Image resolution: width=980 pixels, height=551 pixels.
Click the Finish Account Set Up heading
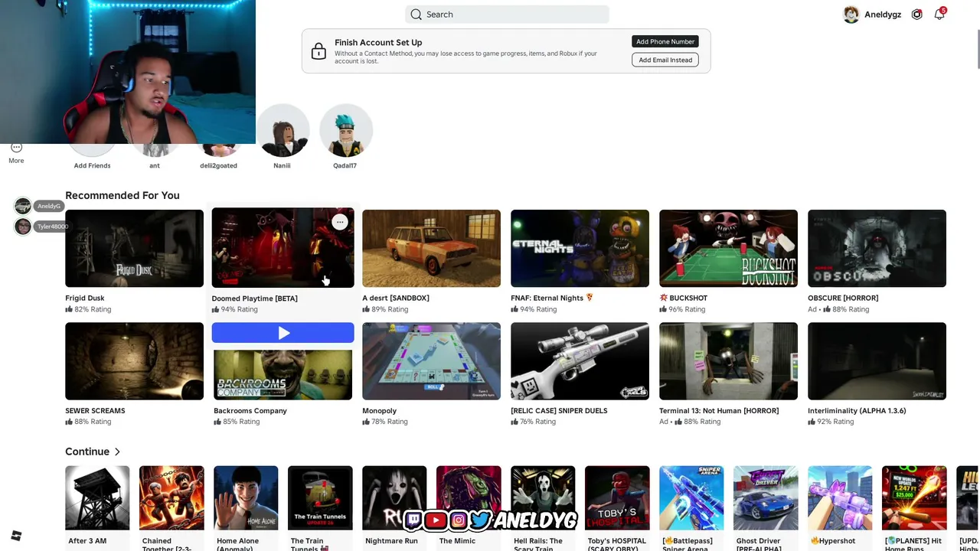tap(378, 43)
